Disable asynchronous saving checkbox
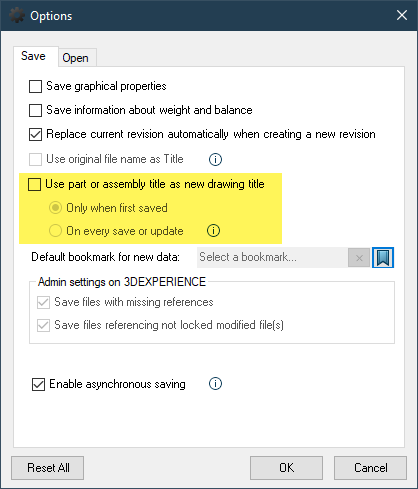This screenshot has height=489, width=418. pos(38,384)
